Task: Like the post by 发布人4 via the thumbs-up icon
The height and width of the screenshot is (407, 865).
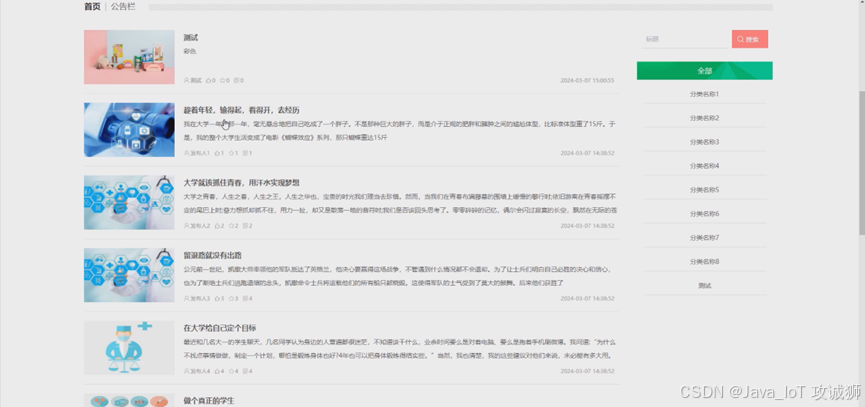Action: point(217,372)
